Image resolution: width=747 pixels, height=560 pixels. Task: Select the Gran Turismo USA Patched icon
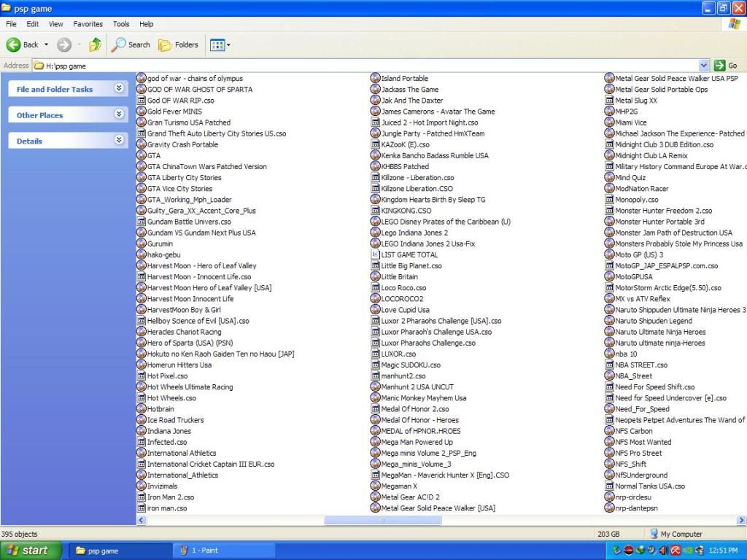click(x=141, y=122)
